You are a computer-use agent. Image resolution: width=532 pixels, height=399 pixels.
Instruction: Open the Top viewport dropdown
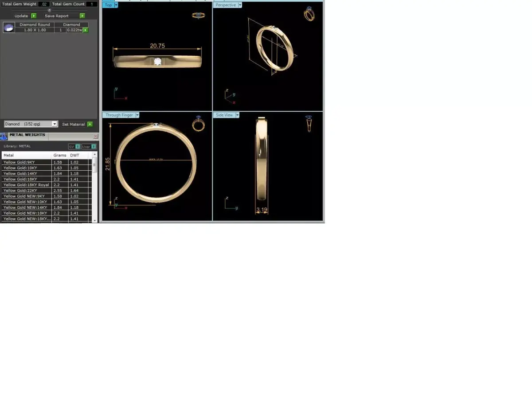coord(115,5)
